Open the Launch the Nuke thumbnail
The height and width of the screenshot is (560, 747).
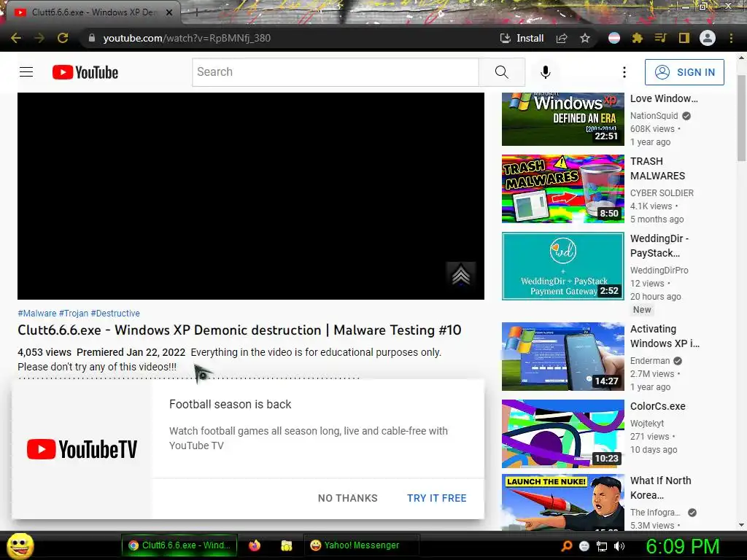click(x=562, y=502)
